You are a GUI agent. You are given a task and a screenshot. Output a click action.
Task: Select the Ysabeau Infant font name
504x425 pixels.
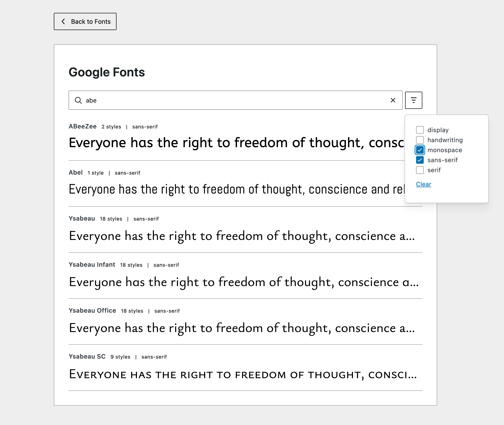[92, 265]
